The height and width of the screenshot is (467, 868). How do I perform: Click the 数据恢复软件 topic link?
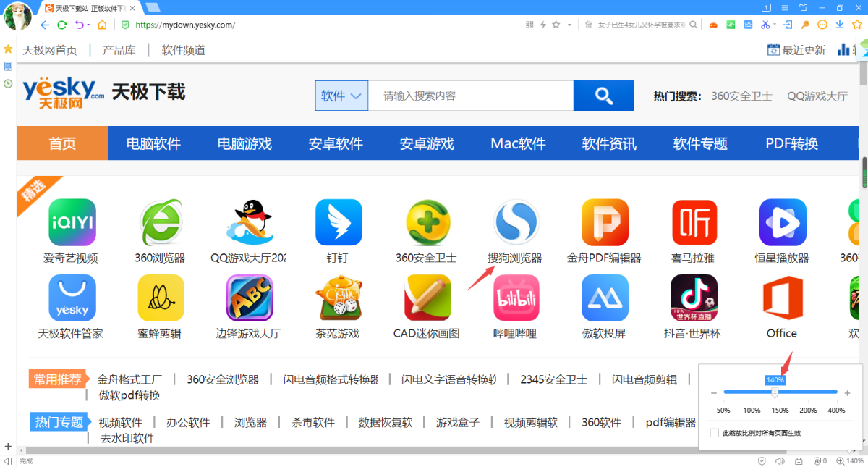(x=385, y=422)
